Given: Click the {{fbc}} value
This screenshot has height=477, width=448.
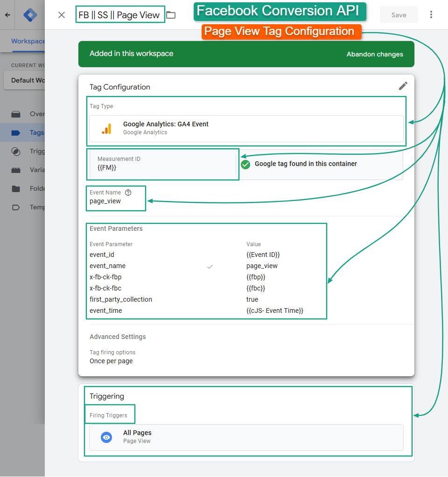Looking at the screenshot, I should (256, 288).
